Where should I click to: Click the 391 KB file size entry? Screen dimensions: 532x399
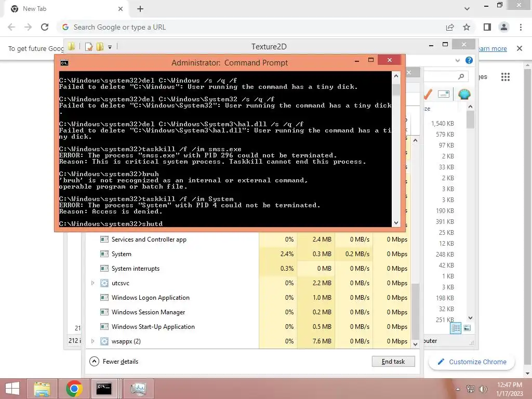(x=445, y=221)
